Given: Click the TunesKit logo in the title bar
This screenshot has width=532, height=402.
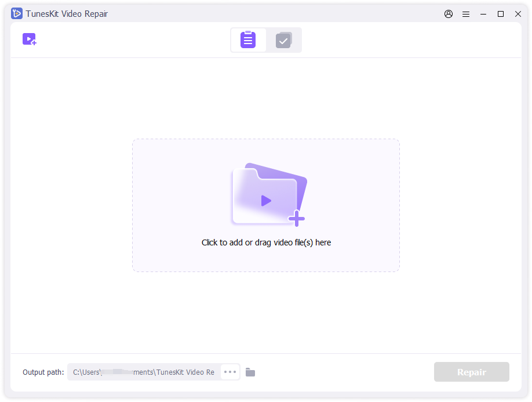Looking at the screenshot, I should 17,14.
